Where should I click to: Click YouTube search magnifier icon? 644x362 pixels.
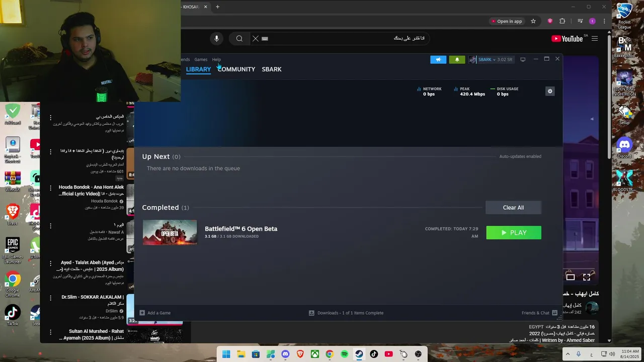(239, 39)
